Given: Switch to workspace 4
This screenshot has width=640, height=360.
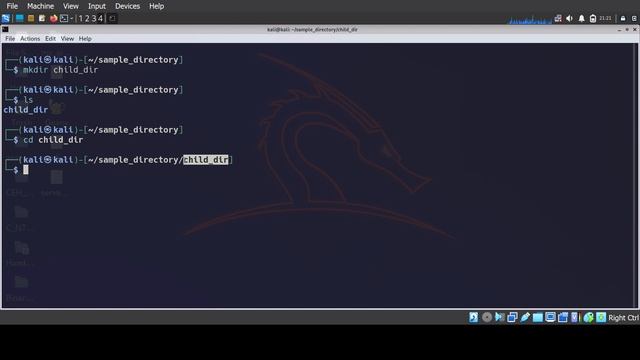Looking at the screenshot, I should [x=100, y=18].
